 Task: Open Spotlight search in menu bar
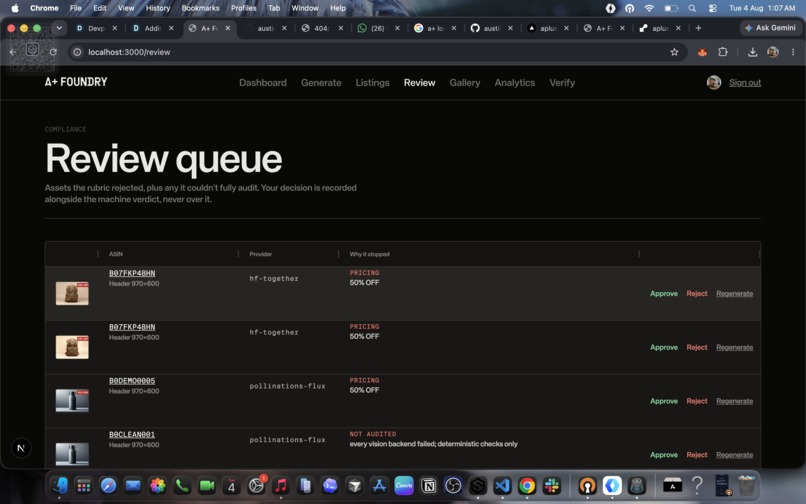pyautogui.click(x=692, y=8)
